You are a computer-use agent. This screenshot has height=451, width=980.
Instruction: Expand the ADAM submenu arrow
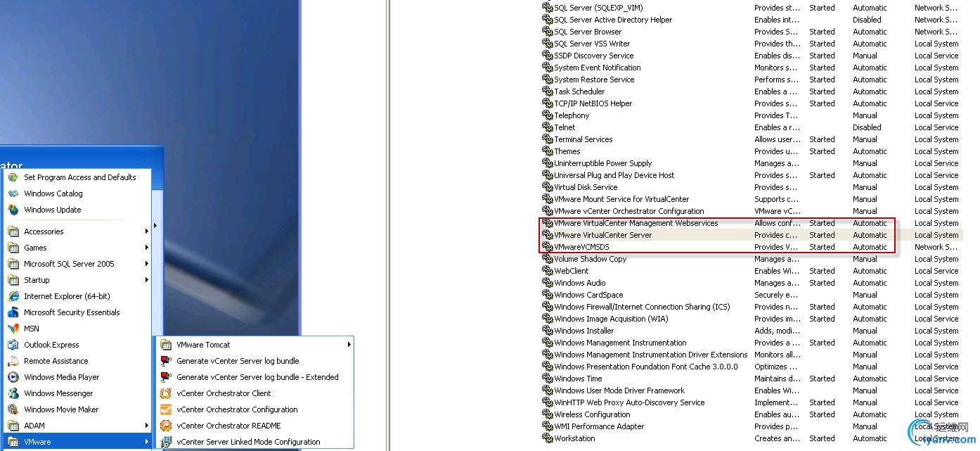point(147,426)
